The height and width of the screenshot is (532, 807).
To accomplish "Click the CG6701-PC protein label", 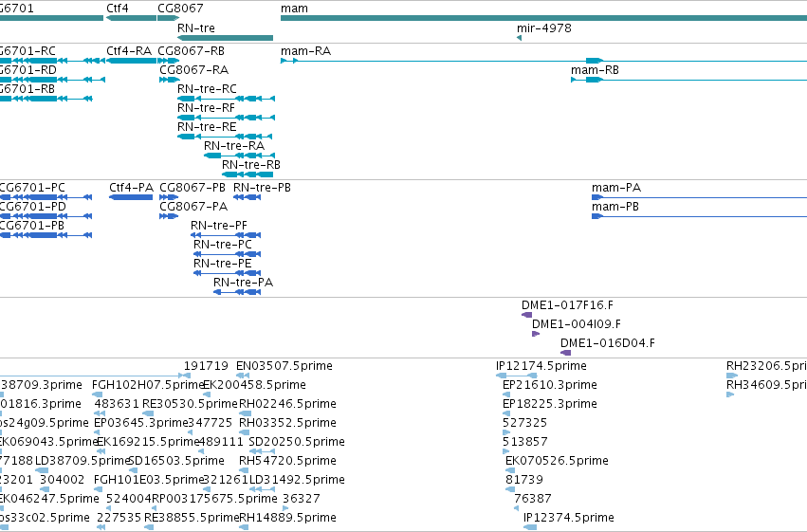I will point(32,188).
